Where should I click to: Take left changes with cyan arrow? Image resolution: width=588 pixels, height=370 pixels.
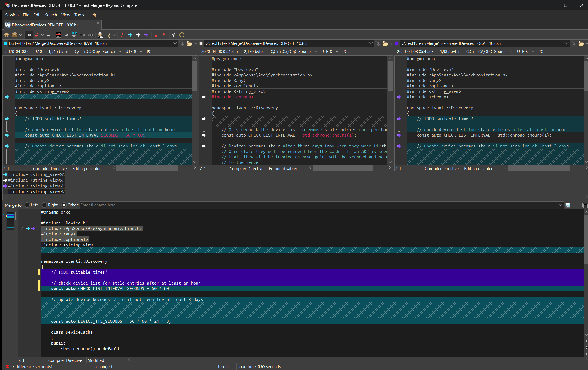(x=130, y=35)
